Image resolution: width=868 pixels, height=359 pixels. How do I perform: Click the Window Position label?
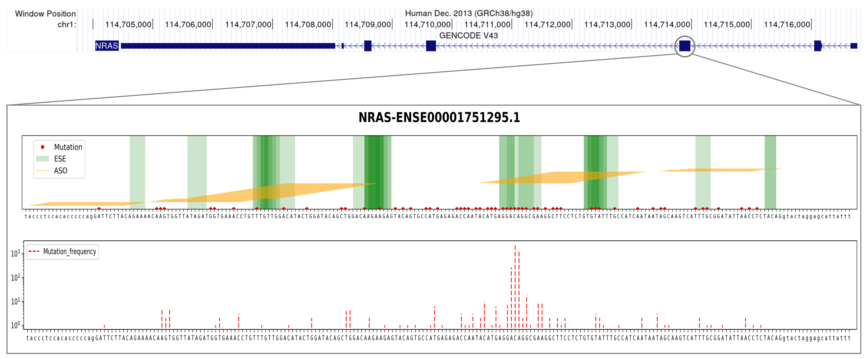coord(45,14)
